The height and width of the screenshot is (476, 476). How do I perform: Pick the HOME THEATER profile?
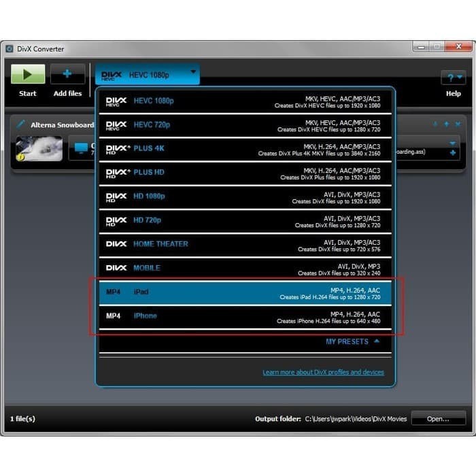(x=245, y=245)
